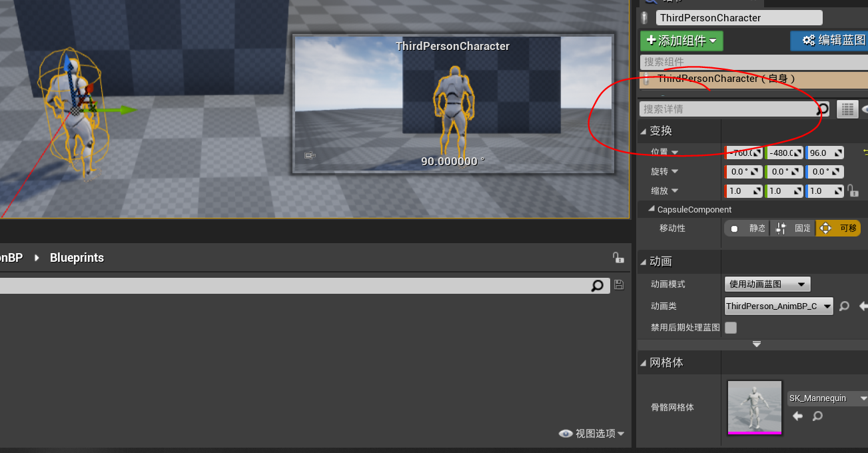Viewport: 868px width, 453px height.
Task: Expand advanced animation options arrow
Action: [x=756, y=344]
